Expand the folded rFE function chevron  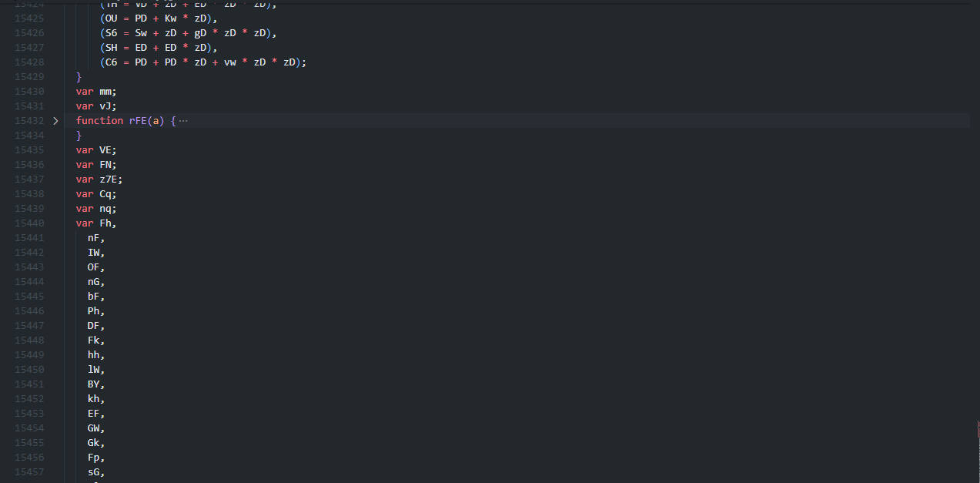[55, 121]
